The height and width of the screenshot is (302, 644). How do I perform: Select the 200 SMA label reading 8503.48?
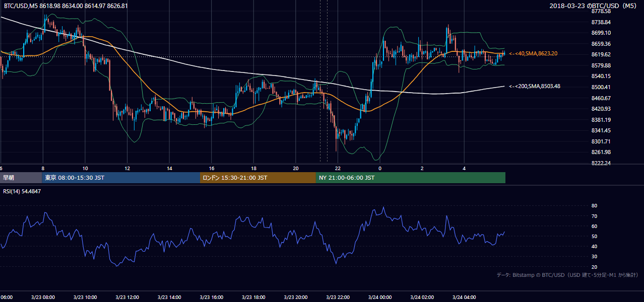[535, 86]
